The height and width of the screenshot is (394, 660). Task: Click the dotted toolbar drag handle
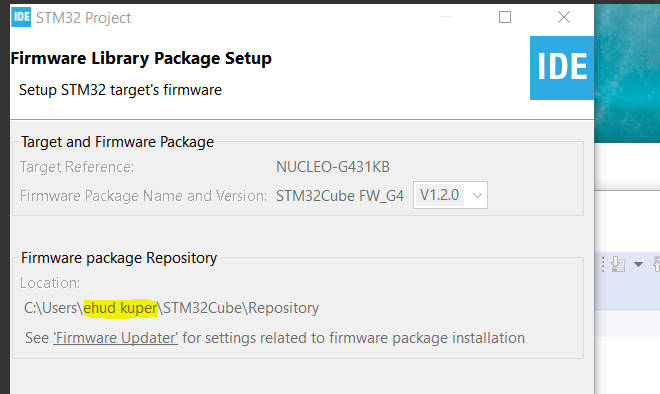coord(603,264)
